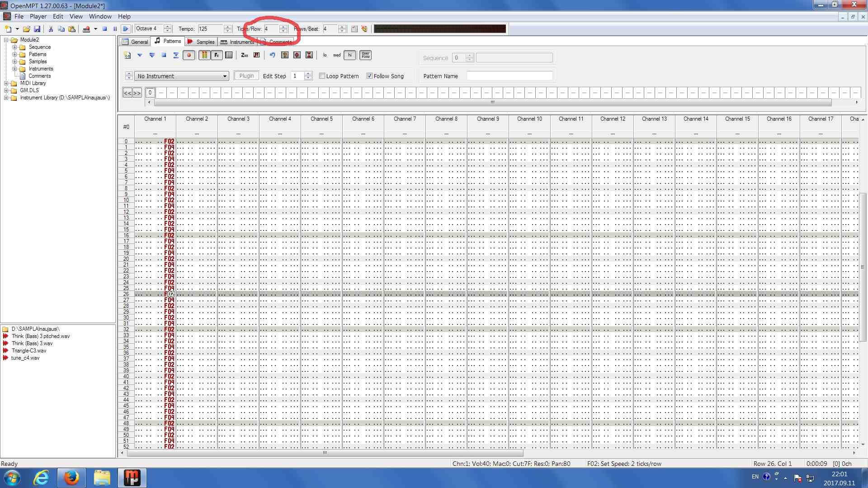Toggle the Overflow paste button
This screenshot has width=868, height=488.
(x=365, y=55)
